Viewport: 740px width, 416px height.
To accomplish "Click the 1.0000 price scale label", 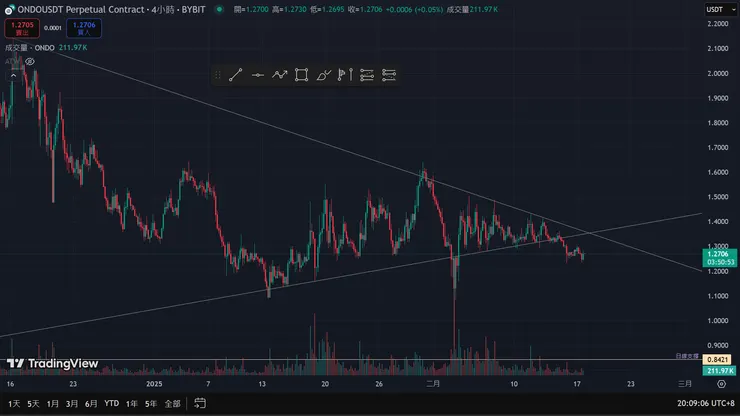I will click(x=718, y=321).
